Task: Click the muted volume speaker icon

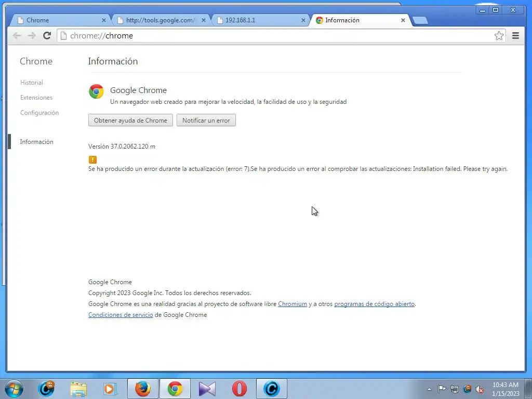Action: click(480, 389)
